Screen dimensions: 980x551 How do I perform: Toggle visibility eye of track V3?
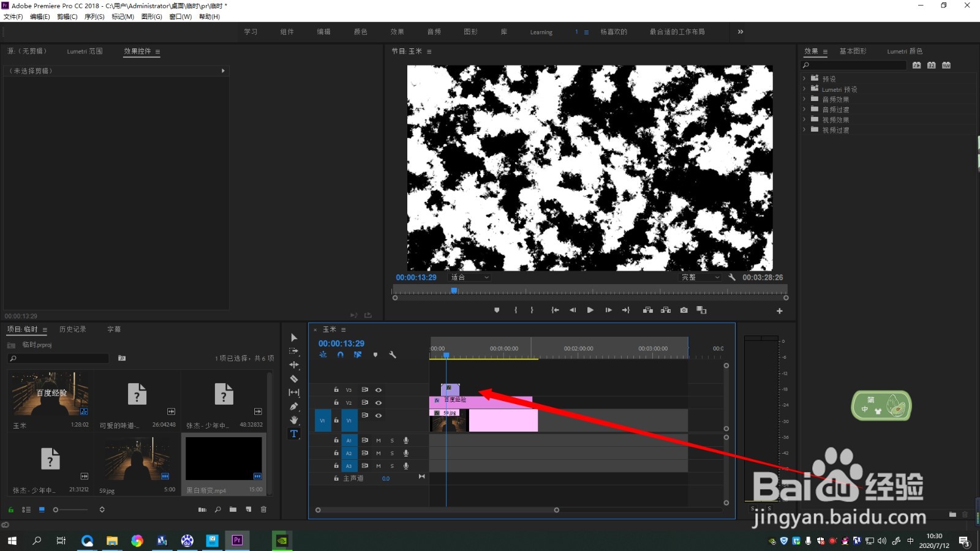379,390
